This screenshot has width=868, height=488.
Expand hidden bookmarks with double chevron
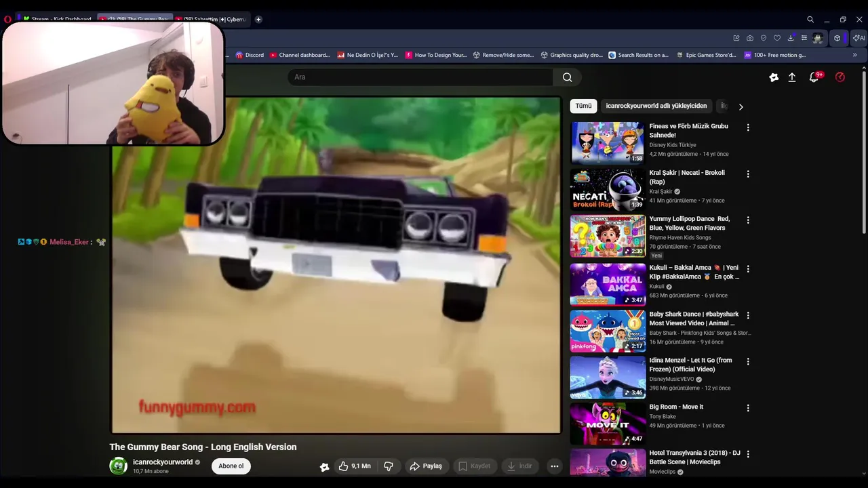point(854,55)
